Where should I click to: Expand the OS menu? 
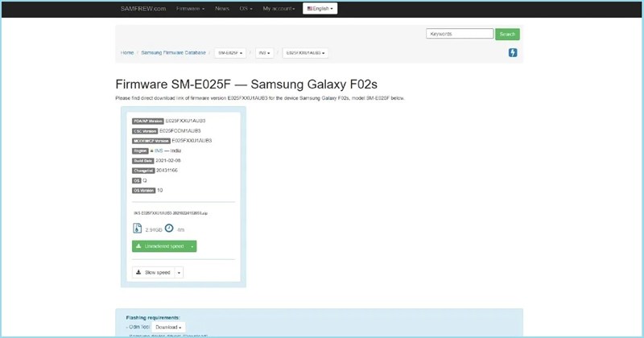click(246, 9)
